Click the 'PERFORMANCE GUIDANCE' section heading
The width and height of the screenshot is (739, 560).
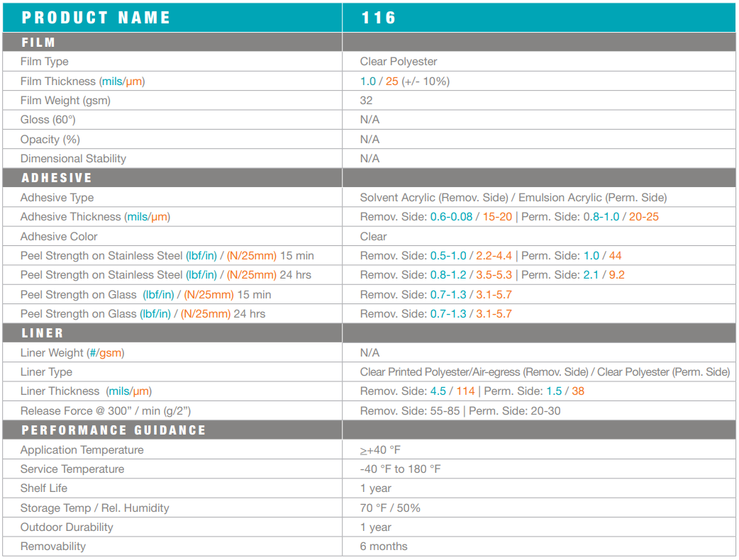coord(113,430)
